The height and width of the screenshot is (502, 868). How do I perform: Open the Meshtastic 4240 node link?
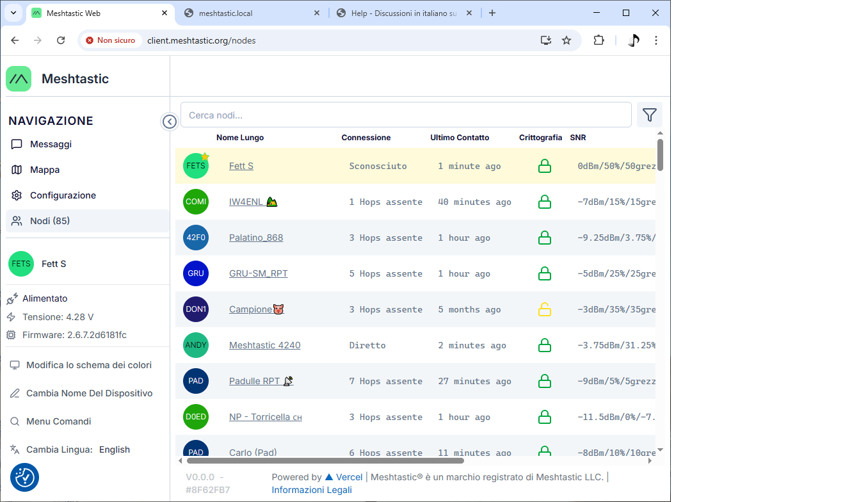[x=264, y=345]
